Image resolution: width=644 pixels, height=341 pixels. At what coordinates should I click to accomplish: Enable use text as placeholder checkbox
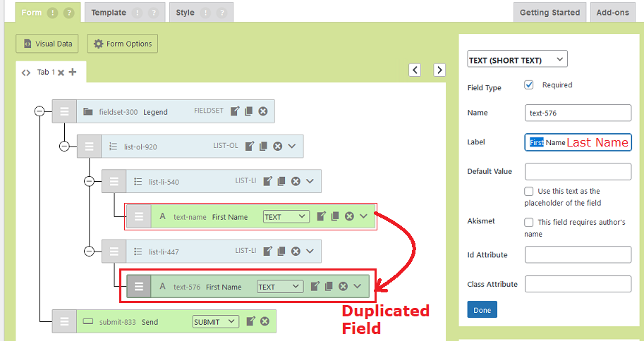click(x=529, y=192)
